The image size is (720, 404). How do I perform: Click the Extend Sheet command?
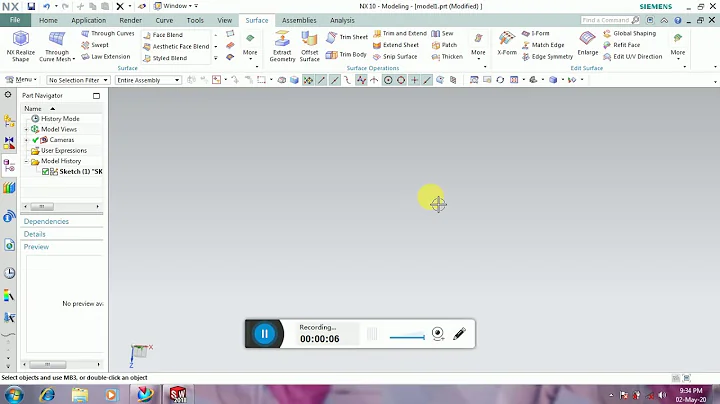[396, 45]
